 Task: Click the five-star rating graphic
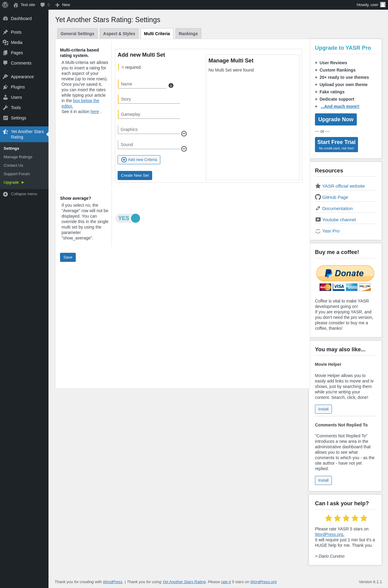pos(346,518)
